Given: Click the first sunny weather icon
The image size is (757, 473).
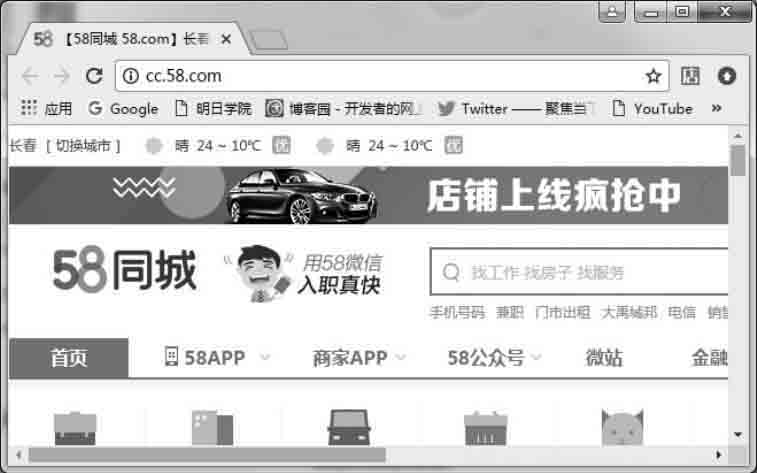Looking at the screenshot, I should click(x=154, y=145).
